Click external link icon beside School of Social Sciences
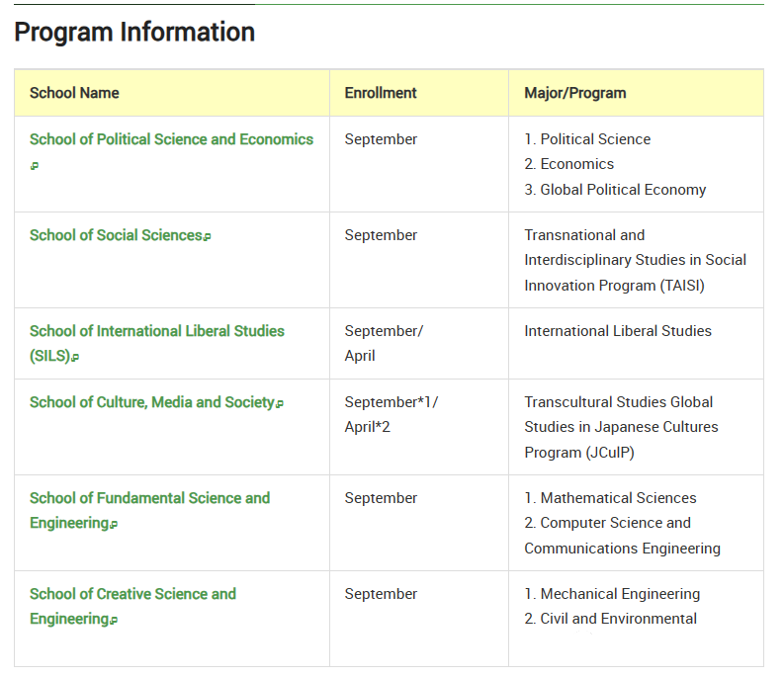This screenshot has width=784, height=678. tap(208, 236)
